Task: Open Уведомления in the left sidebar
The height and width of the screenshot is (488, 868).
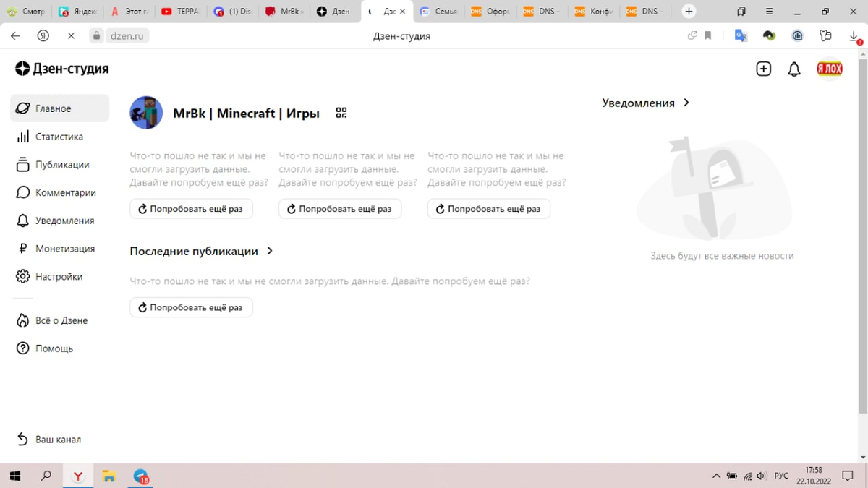Action: pos(60,221)
